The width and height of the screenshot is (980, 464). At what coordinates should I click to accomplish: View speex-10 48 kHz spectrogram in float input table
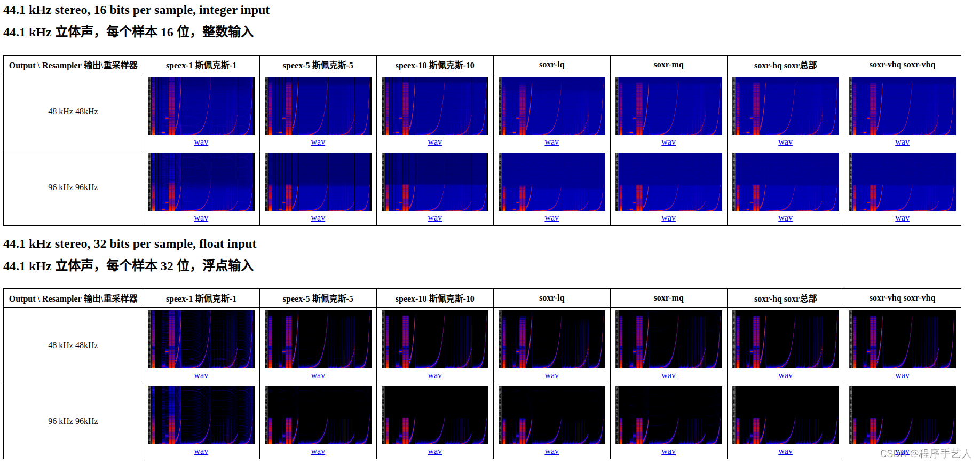435,339
